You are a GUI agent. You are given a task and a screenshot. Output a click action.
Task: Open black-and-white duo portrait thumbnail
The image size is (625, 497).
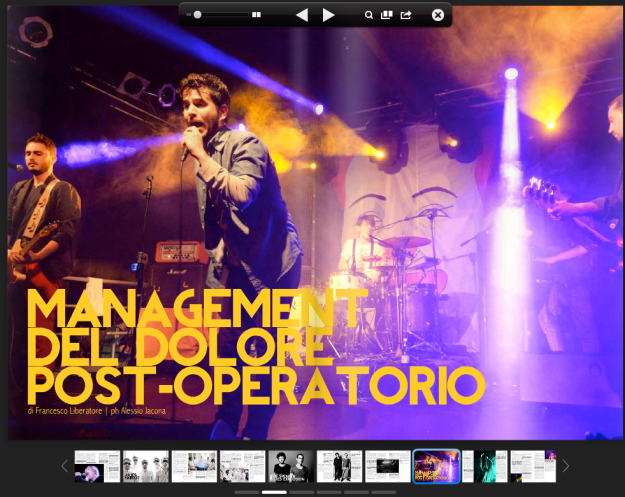291,466
